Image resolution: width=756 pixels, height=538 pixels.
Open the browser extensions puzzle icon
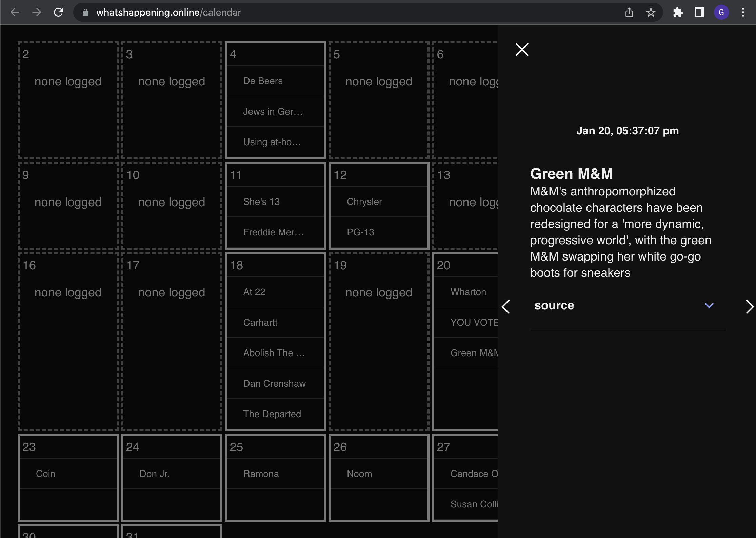point(678,13)
